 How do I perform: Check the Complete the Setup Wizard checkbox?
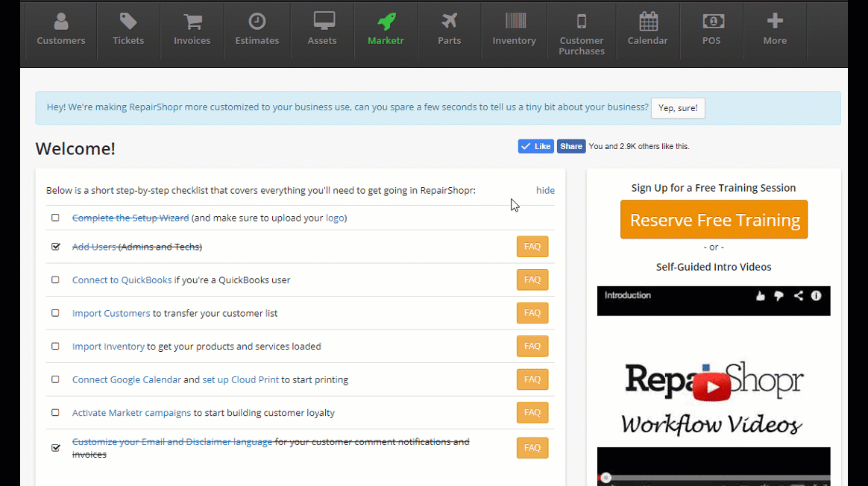coord(55,218)
